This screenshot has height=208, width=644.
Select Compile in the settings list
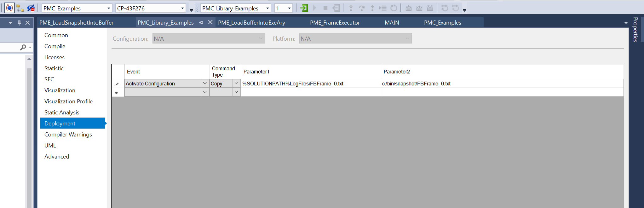coord(55,46)
